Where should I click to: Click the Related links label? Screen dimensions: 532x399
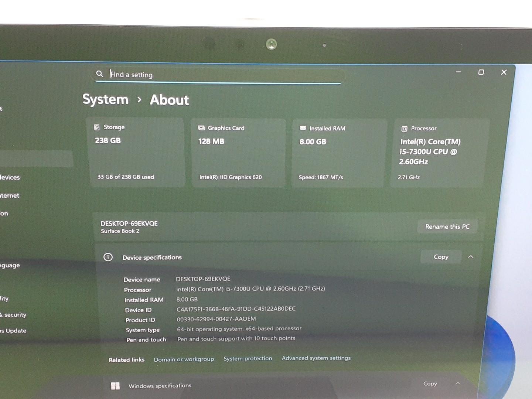tap(126, 360)
